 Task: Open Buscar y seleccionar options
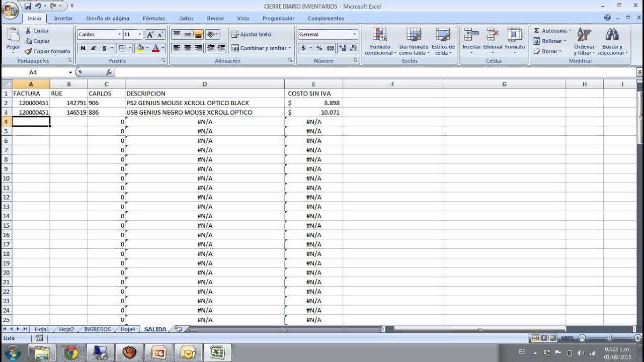coord(612,41)
